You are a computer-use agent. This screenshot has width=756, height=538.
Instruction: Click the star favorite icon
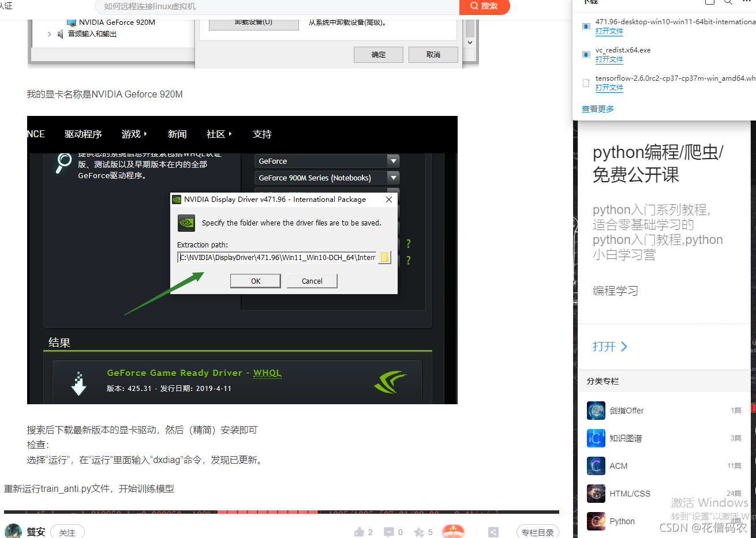[x=419, y=532]
